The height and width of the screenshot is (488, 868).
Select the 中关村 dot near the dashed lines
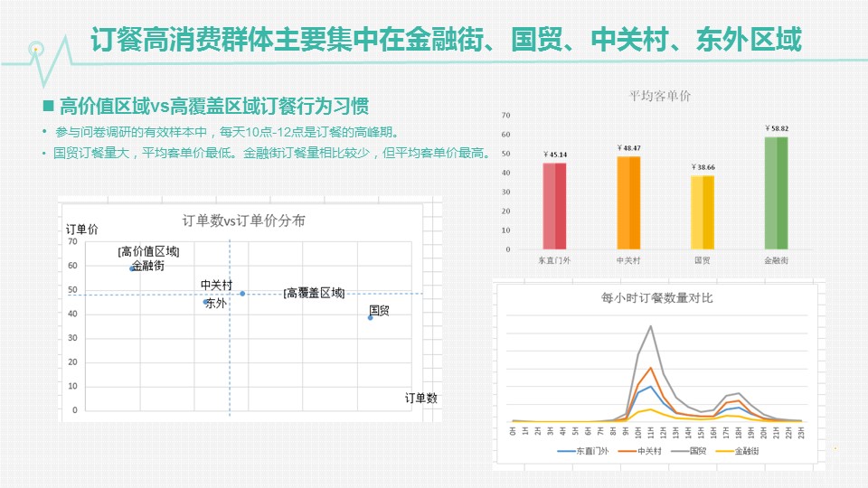[242, 294]
